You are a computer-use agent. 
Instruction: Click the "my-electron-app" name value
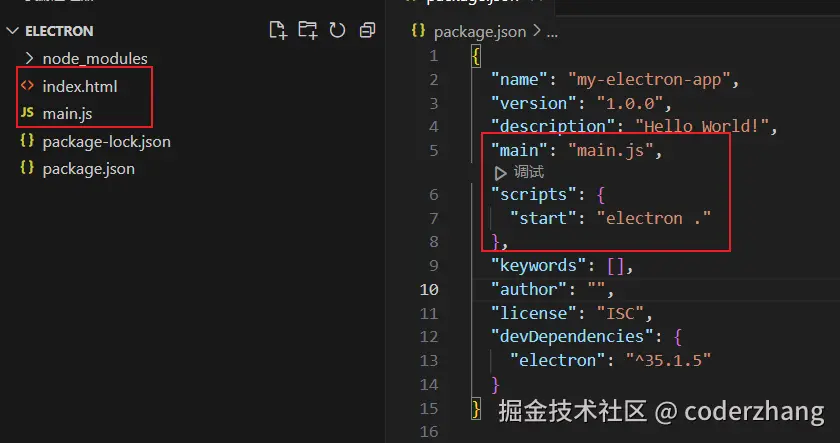coord(649,79)
